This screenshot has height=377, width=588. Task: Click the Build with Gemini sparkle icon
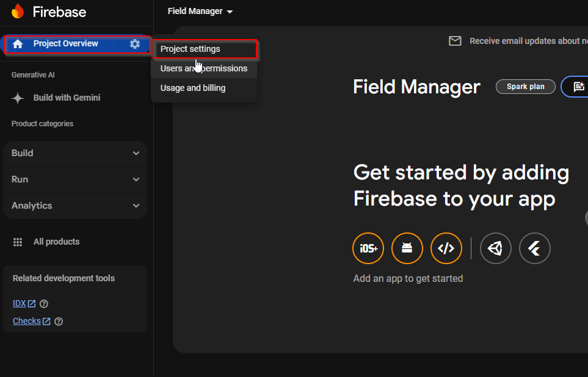point(18,98)
